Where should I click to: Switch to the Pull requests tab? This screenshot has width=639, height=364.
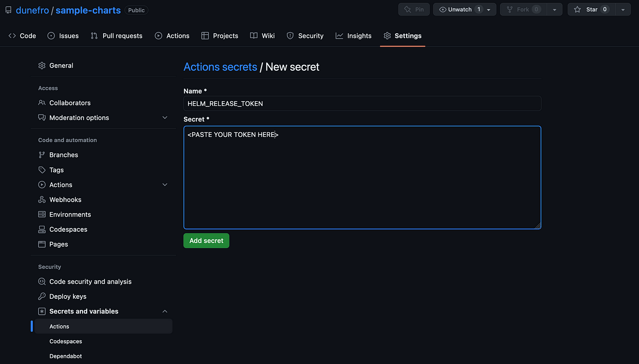[x=116, y=36]
